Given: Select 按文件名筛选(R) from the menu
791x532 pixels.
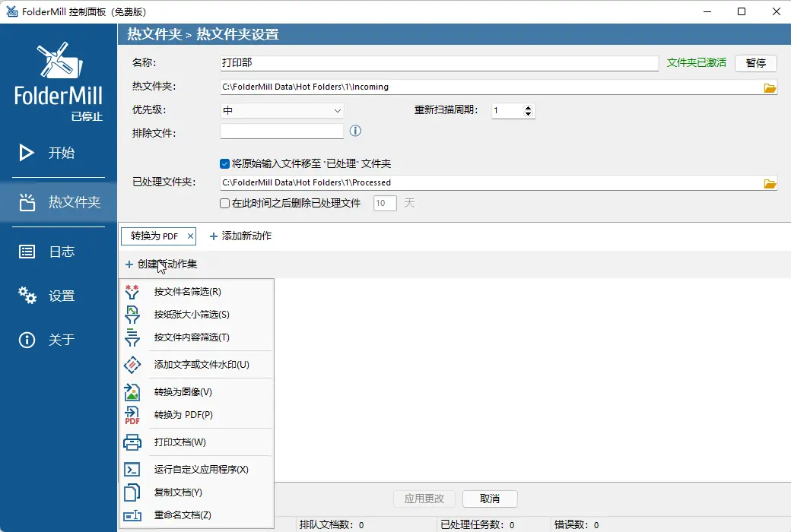Looking at the screenshot, I should tap(197, 292).
